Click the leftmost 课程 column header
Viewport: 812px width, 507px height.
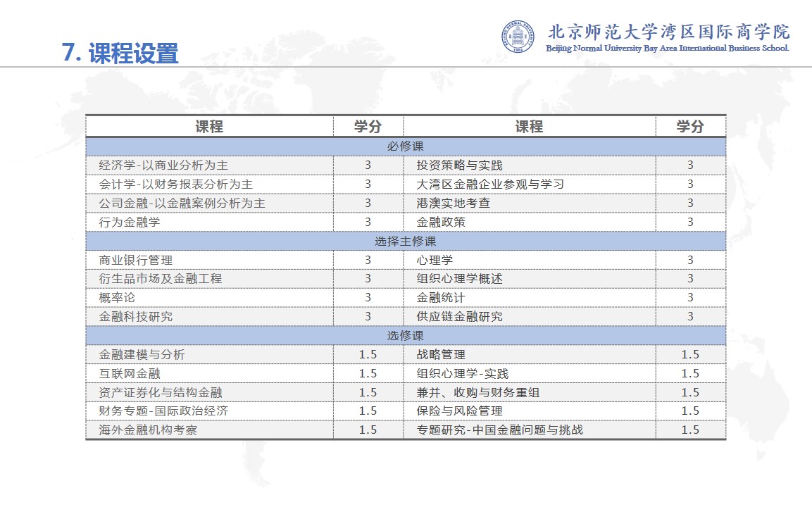coord(209,127)
